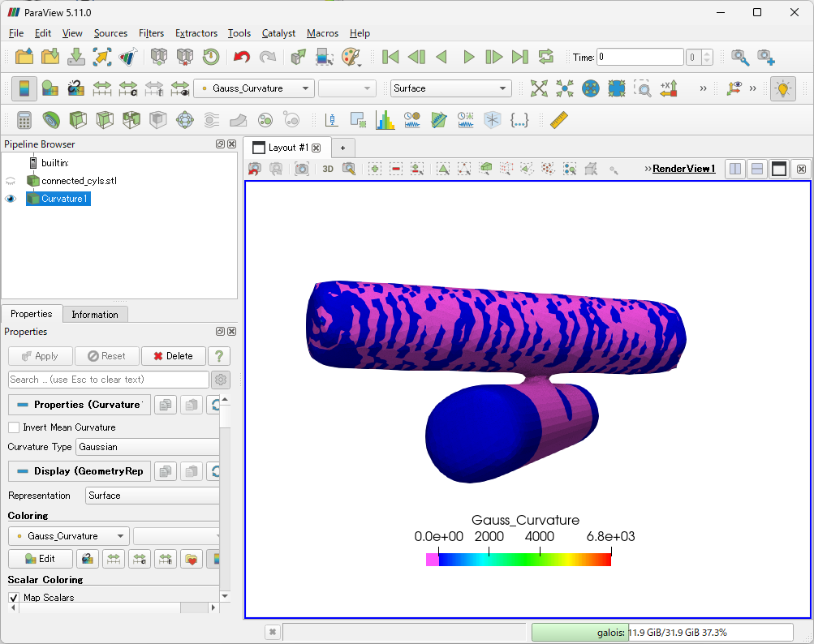Click the Delete button
Viewport: 814px width, 644px height.
(173, 356)
